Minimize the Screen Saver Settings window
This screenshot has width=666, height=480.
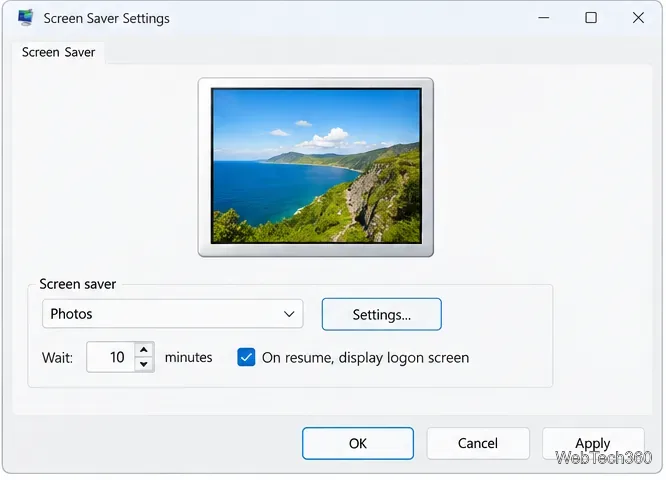point(544,18)
